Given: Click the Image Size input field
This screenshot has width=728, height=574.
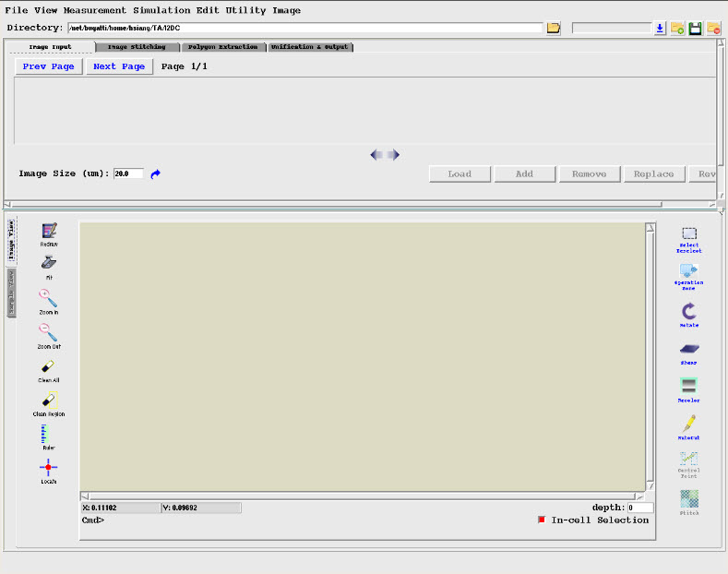Looking at the screenshot, I should [x=128, y=173].
